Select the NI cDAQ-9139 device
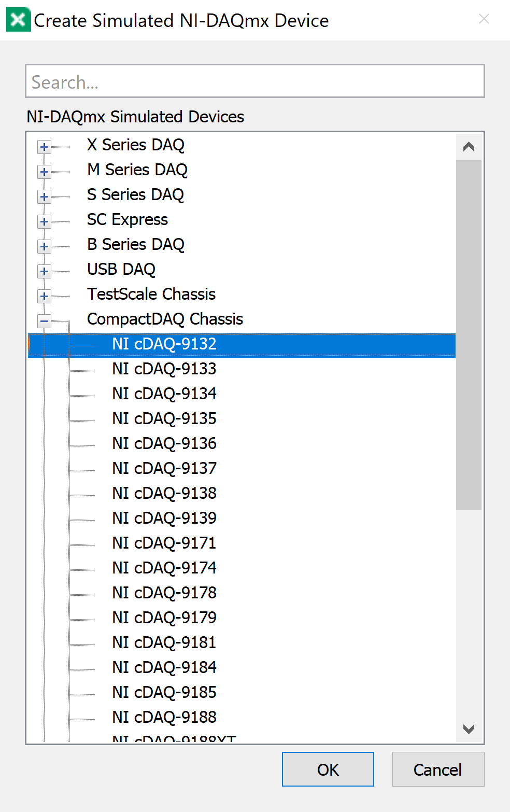510x812 pixels. click(164, 518)
